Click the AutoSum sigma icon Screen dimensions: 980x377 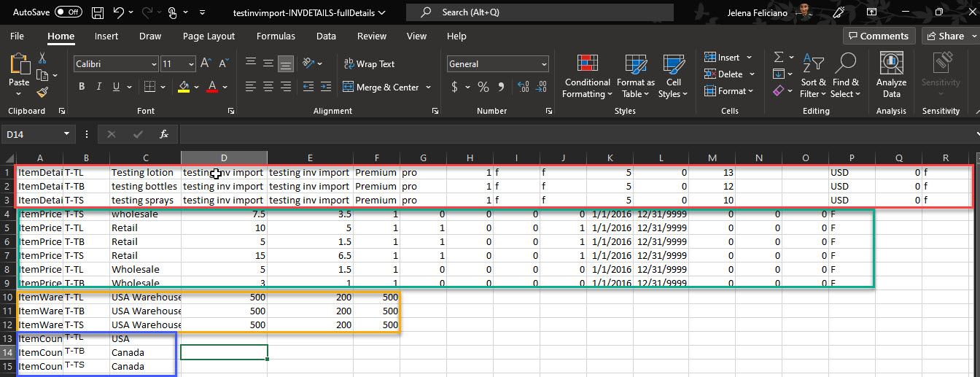click(778, 57)
